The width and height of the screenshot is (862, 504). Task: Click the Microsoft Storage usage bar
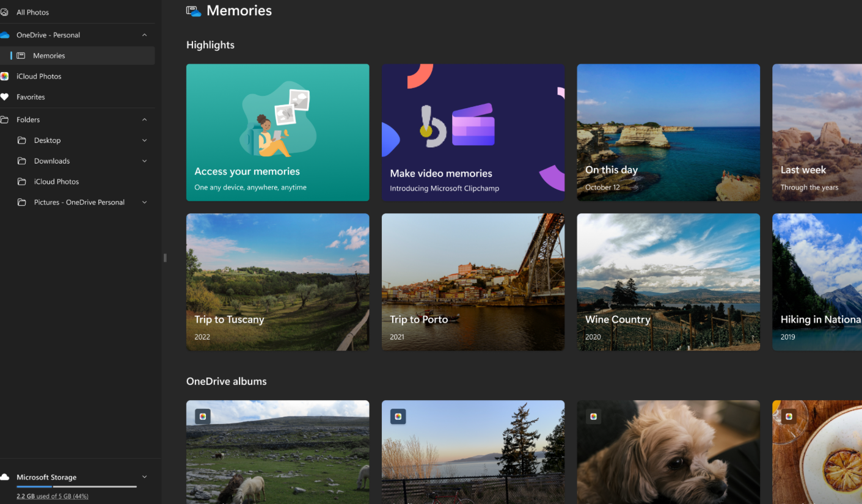tap(76, 487)
